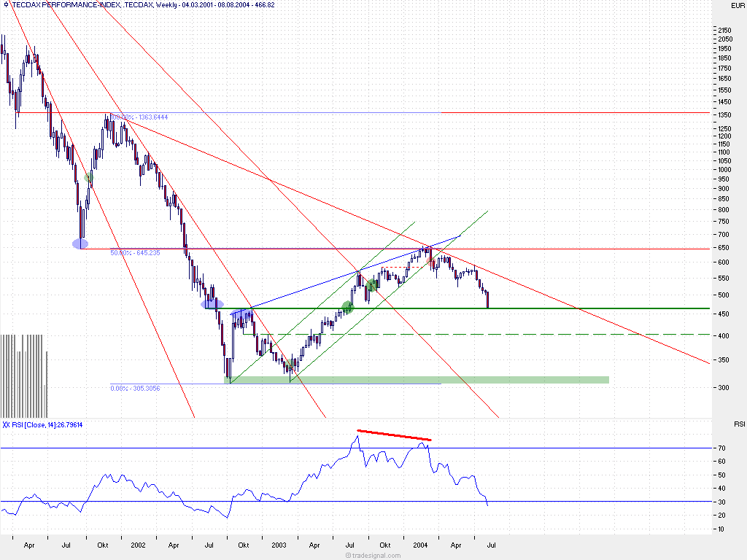Image resolution: width=747 pixels, height=560 pixels.
Task: Select the red horizontal resistance line at 1350
Action: tap(511, 113)
